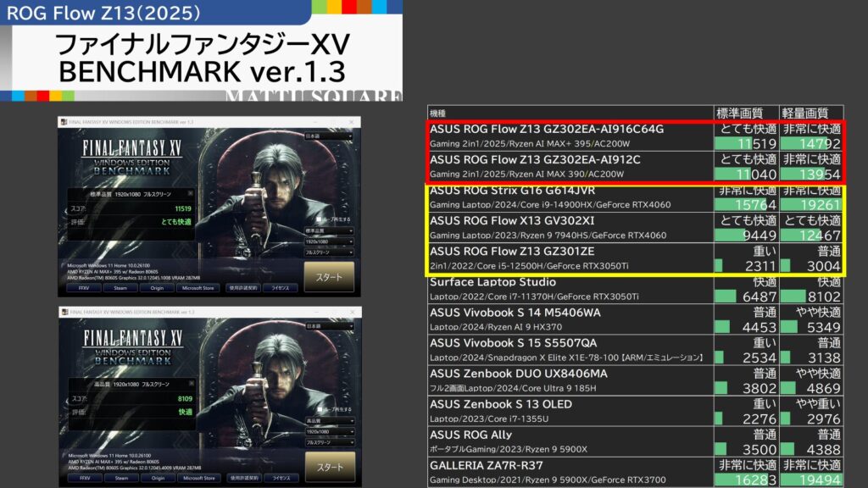The image size is (868, 488).
Task: Enable ループ再生する in the score-8109 window
Action: (x=320, y=409)
